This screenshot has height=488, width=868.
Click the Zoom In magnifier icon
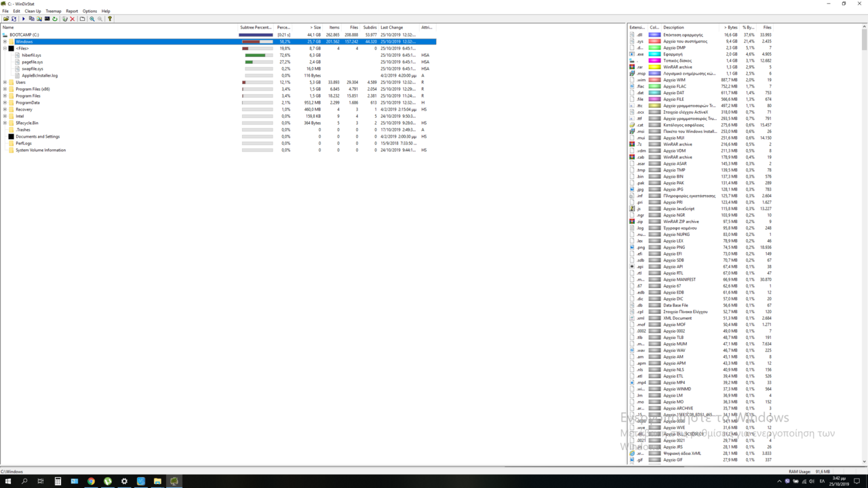(x=92, y=19)
